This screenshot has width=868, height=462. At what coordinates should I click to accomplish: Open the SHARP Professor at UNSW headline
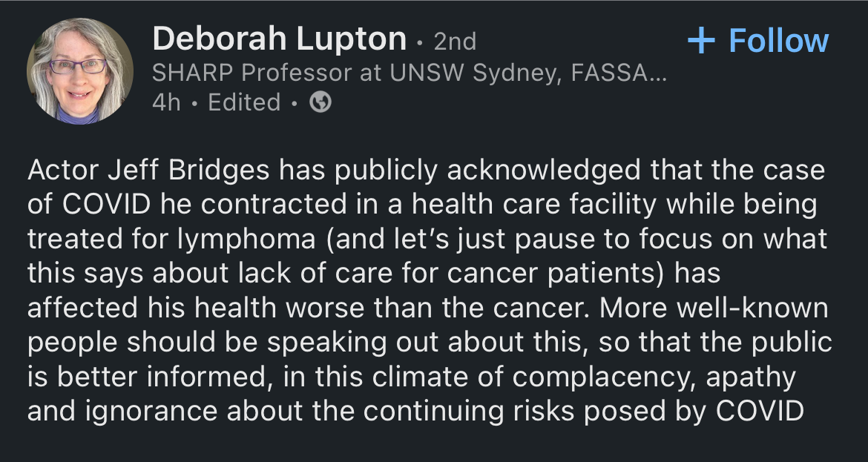click(x=410, y=73)
